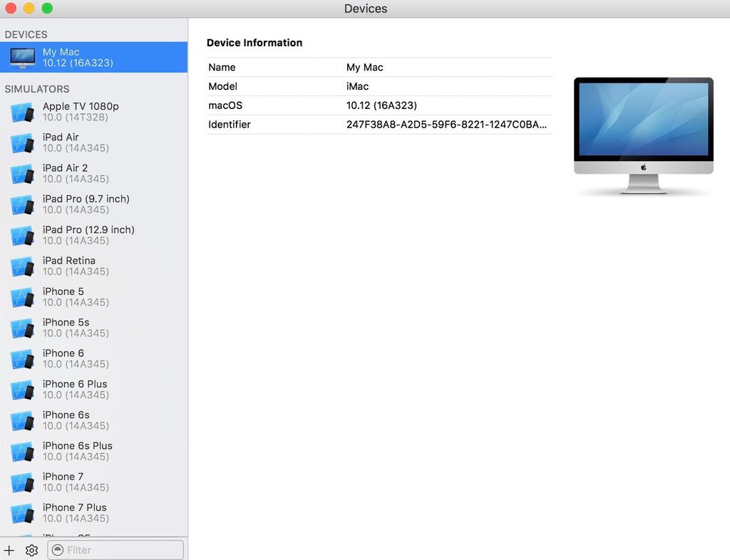Select the iPhone 7 simulator icon
The width and height of the screenshot is (730, 560).
(22, 482)
